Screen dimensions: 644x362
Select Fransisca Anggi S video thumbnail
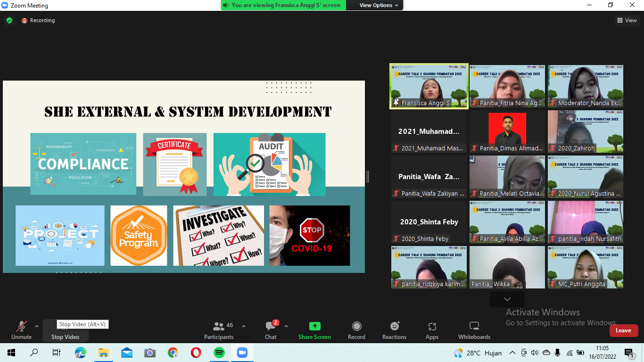click(x=429, y=86)
